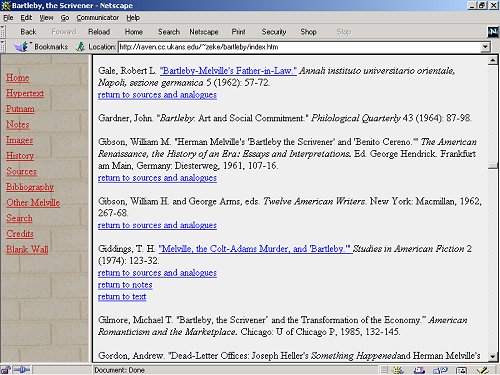Open the Go menu
The width and height of the screenshot is (500, 375).
click(x=65, y=18)
